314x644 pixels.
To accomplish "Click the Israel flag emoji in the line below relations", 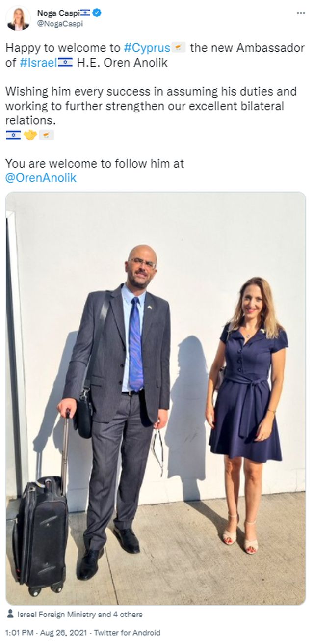I will click(x=13, y=135).
